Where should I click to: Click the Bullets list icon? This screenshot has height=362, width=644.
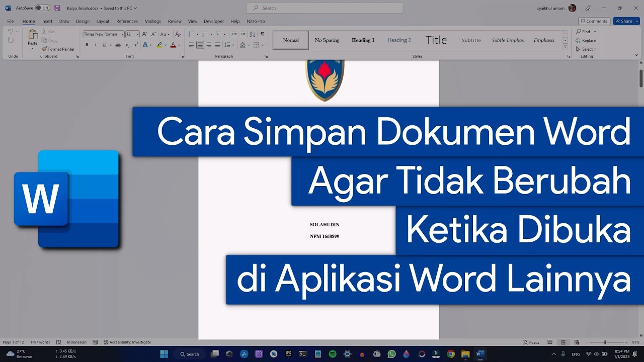[x=191, y=34]
